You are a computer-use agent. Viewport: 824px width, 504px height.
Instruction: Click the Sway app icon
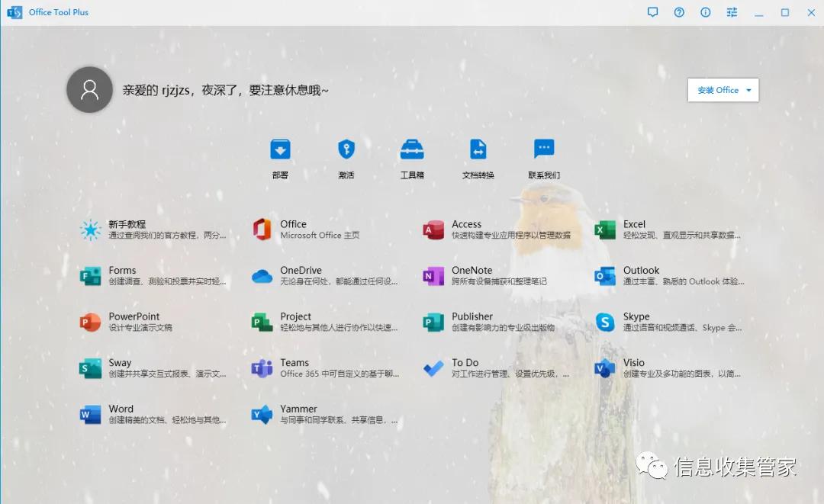[90, 368]
